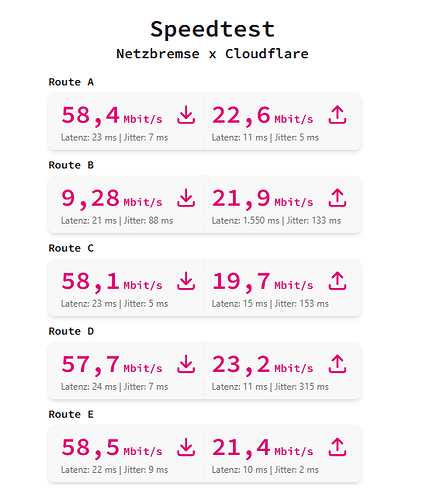Select the Route D upload icon

[337, 364]
